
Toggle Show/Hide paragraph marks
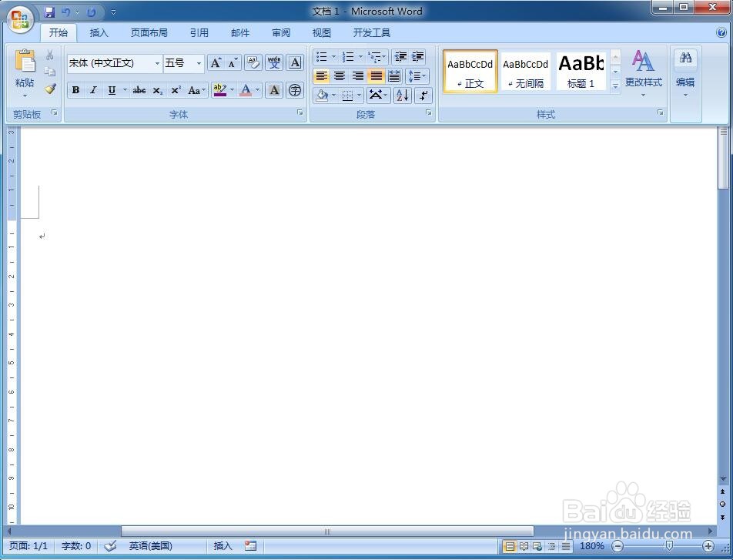tap(423, 96)
